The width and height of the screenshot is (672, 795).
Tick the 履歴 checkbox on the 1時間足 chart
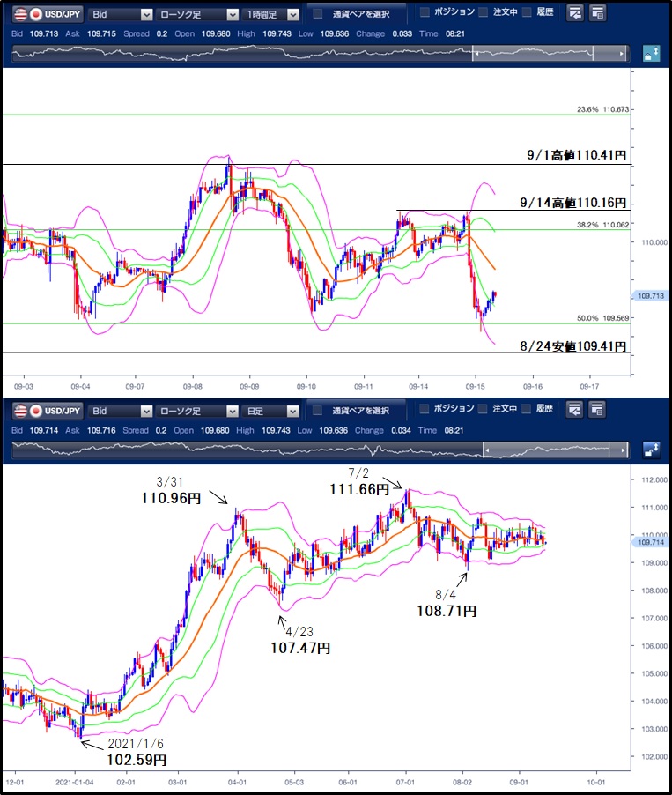527,11
